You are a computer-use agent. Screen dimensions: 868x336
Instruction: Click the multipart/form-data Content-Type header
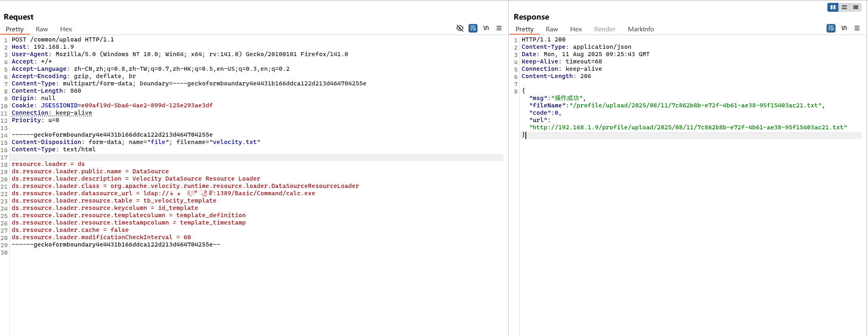[x=189, y=83]
